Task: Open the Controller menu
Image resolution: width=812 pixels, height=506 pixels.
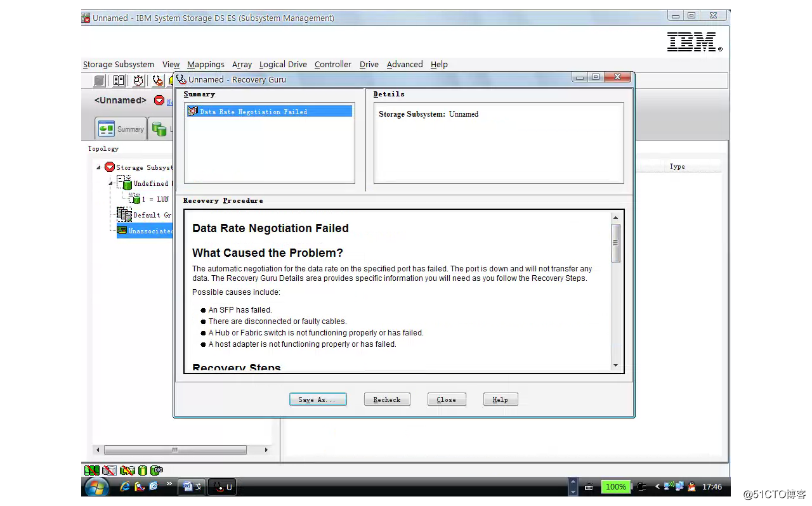Action: (x=333, y=64)
